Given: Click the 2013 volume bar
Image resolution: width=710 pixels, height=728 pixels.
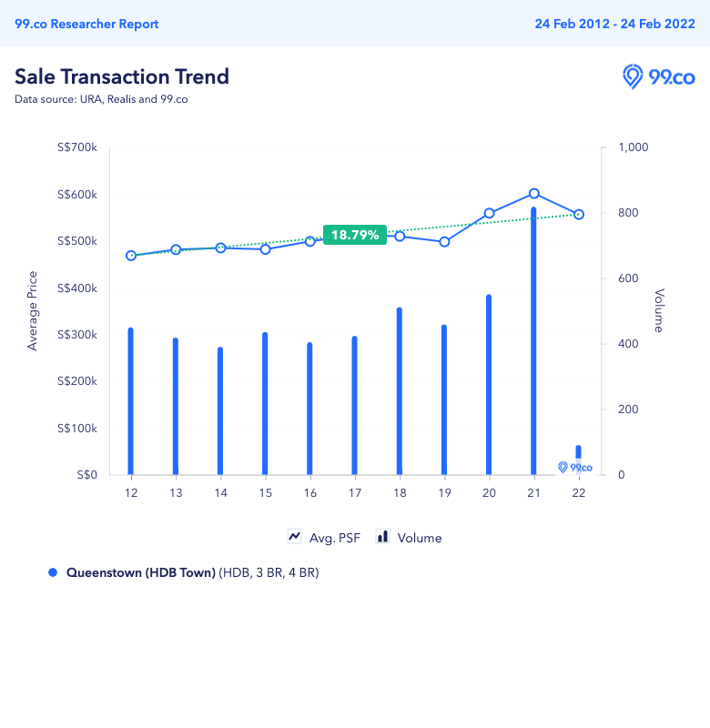Looking at the screenshot, I should coord(176,406).
